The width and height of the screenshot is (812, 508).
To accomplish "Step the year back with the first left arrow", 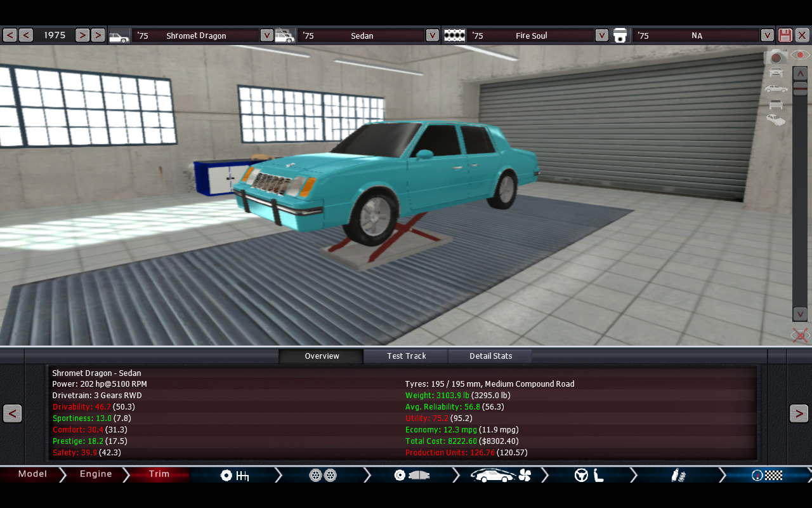I will [x=10, y=35].
